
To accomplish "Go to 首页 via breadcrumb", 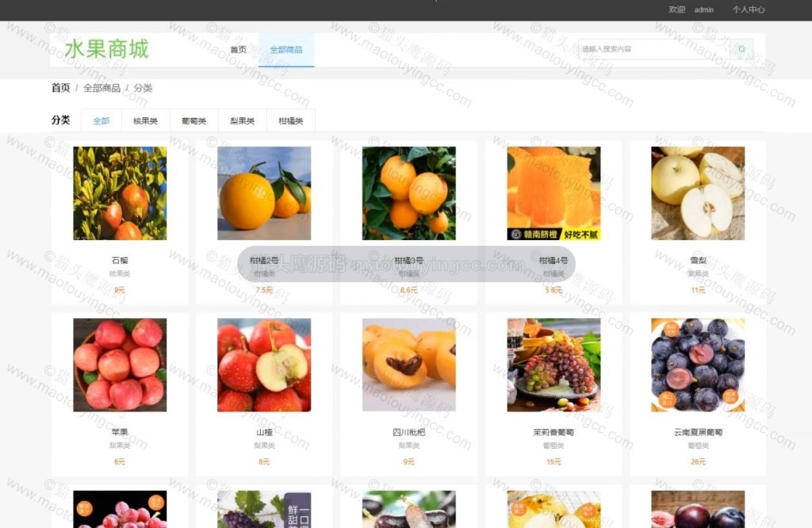I will pyautogui.click(x=60, y=88).
